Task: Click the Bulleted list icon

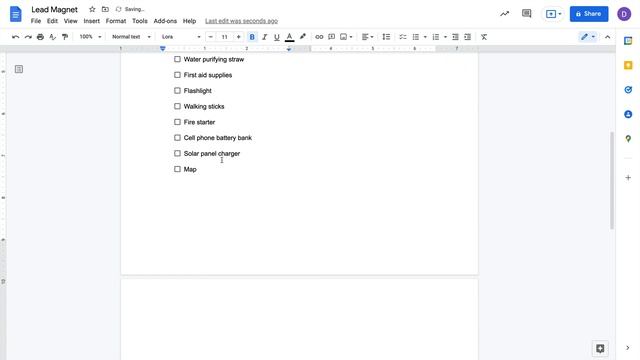Action: (x=416, y=37)
